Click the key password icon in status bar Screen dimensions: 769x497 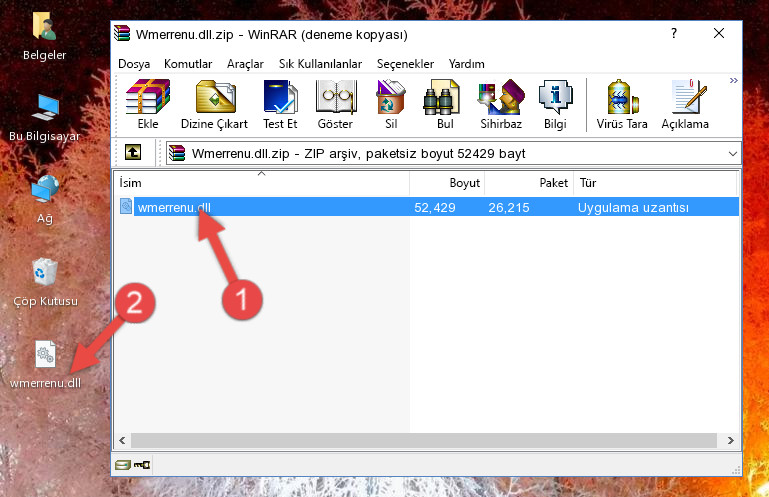[142, 465]
